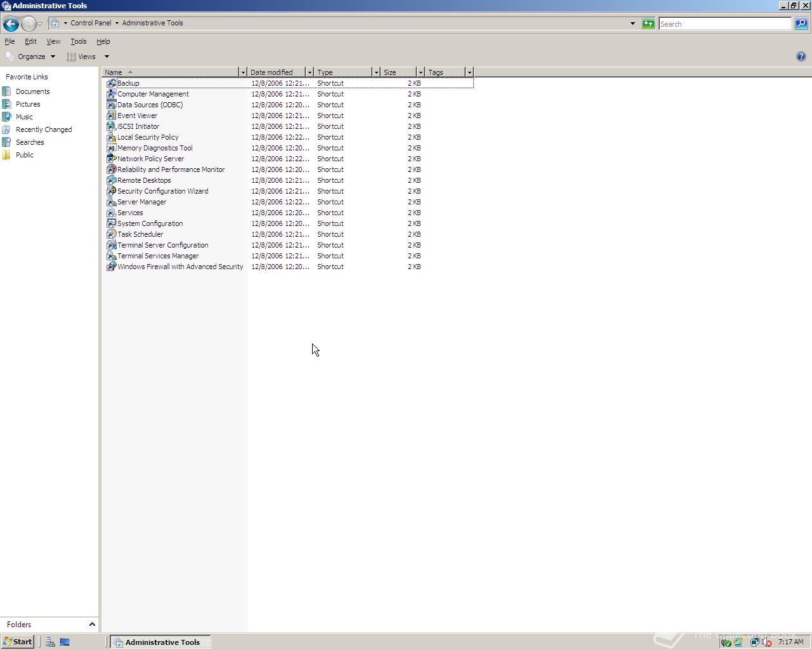Click the Show Desktop quick launch icon
This screenshot has width=812, height=650.
[65, 642]
